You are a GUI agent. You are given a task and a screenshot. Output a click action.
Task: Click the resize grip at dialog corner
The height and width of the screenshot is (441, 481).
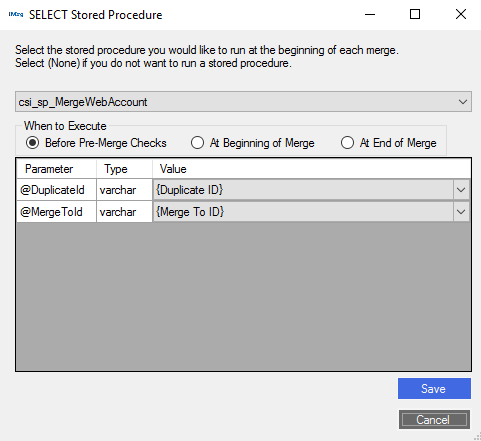(477, 437)
